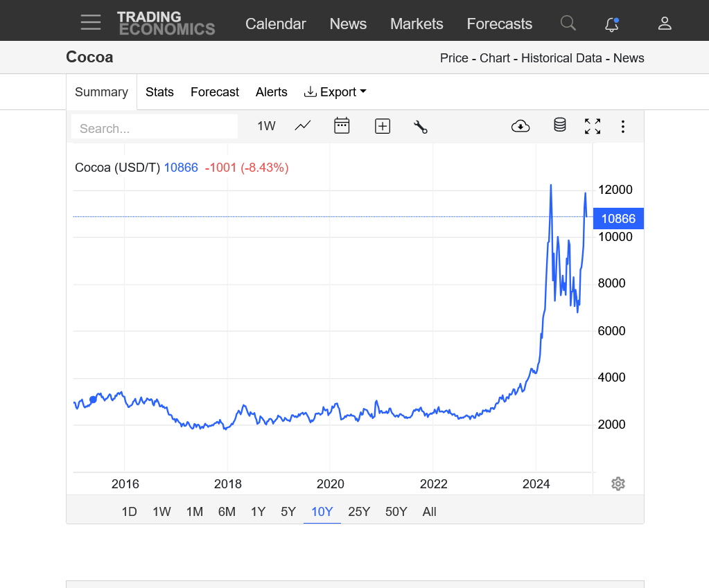Click the Cocoa (USD/T) series legend
This screenshot has width=709, height=588.
[118, 168]
